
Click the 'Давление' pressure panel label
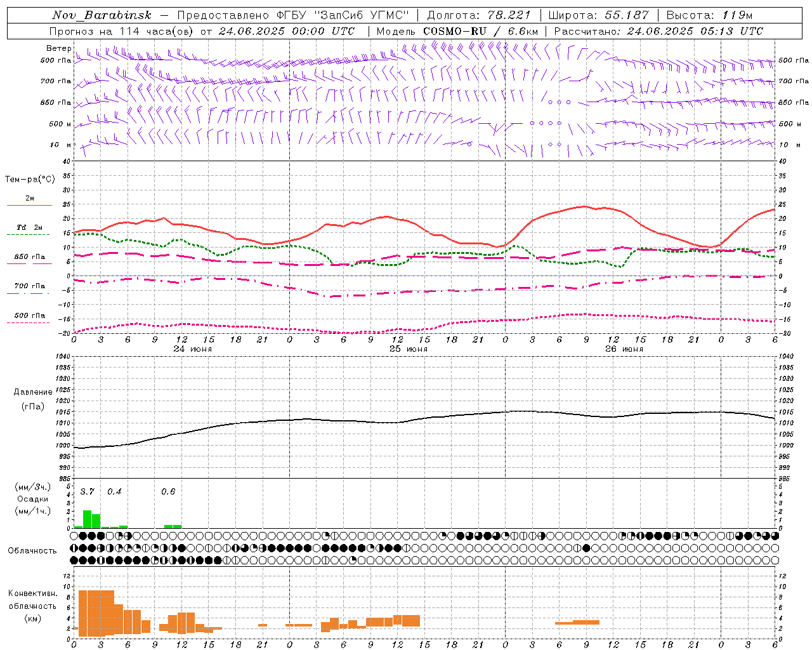point(33,392)
